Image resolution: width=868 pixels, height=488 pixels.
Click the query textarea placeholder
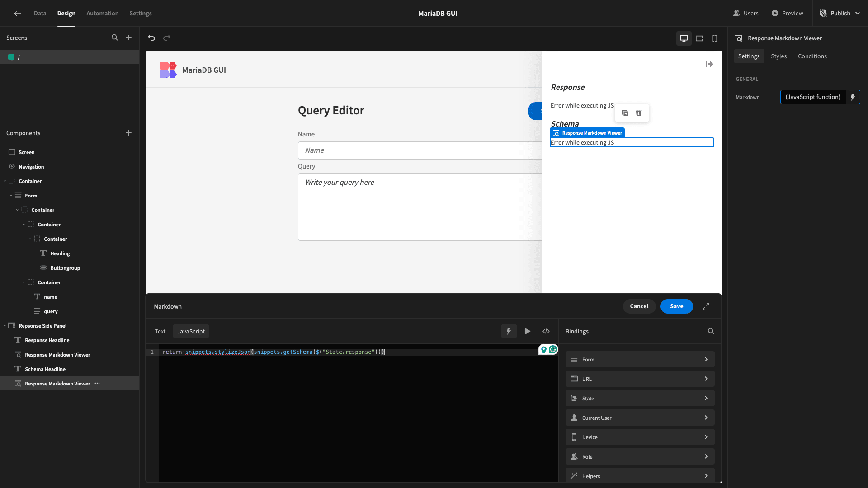(340, 183)
